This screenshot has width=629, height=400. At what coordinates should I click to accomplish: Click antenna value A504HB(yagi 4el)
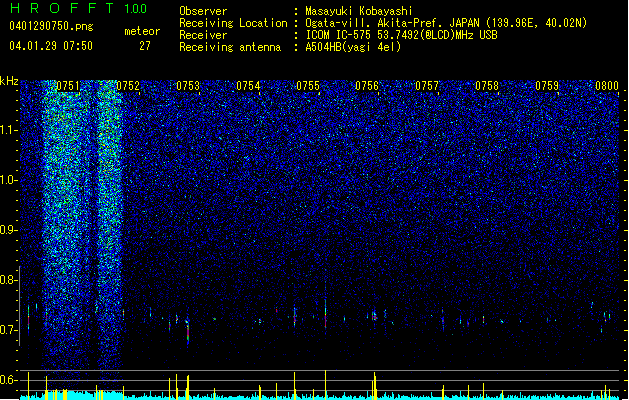(353, 47)
